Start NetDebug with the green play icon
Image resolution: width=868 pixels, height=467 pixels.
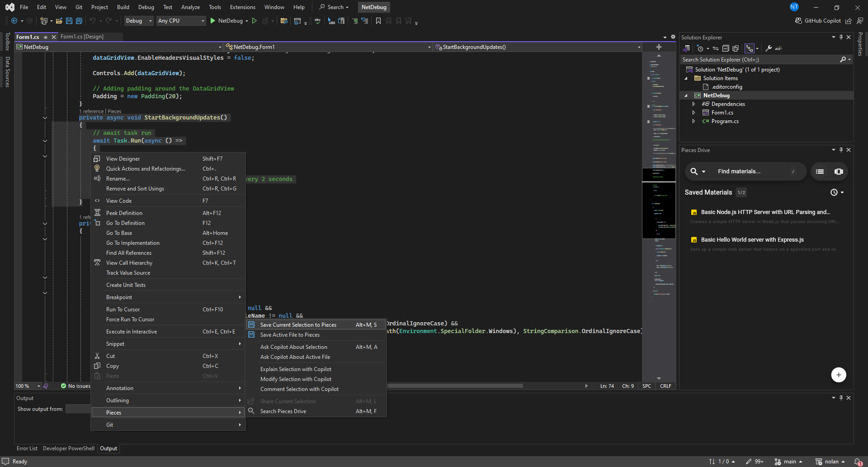[x=212, y=21]
